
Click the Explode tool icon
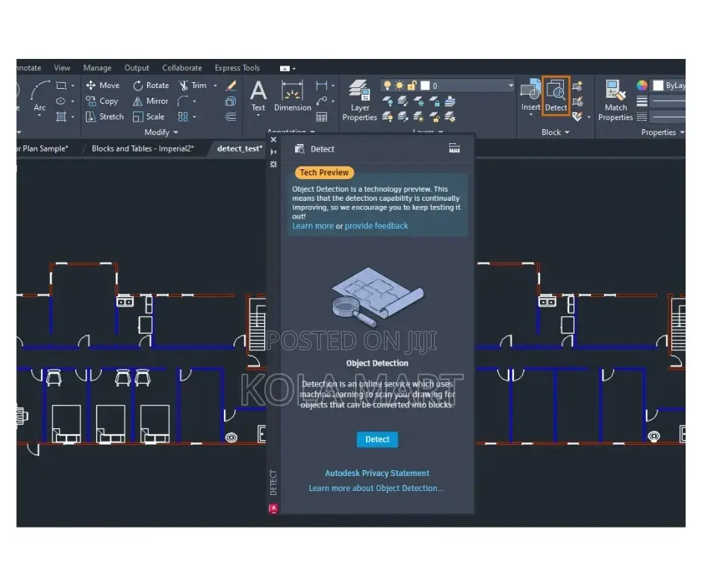point(231,101)
